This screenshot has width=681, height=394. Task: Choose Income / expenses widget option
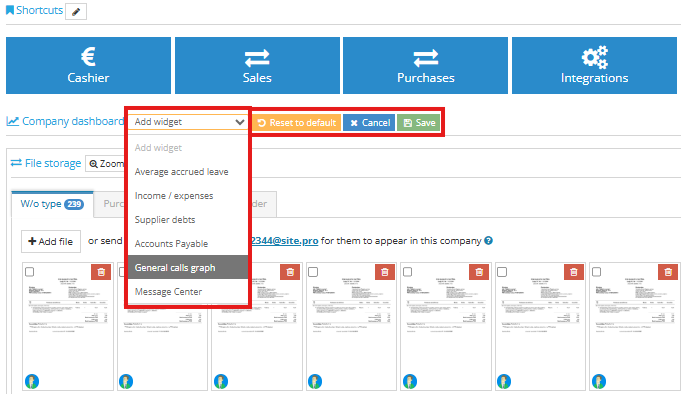188,195
